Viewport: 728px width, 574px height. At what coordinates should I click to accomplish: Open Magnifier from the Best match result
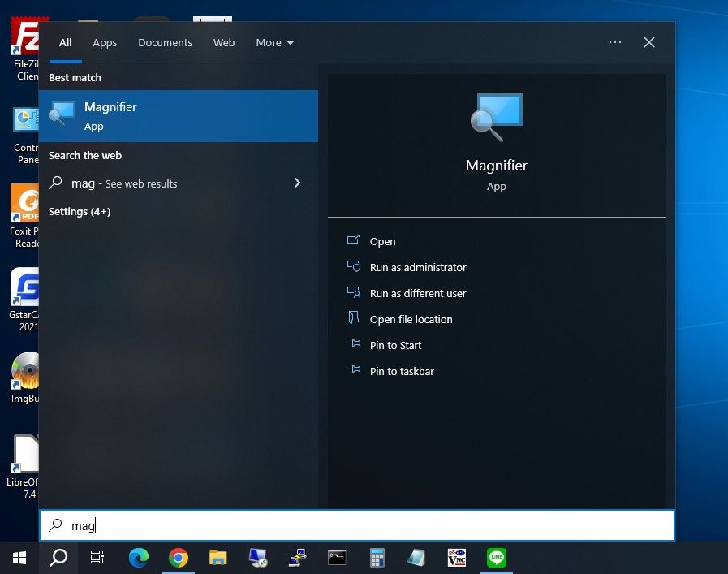179,116
